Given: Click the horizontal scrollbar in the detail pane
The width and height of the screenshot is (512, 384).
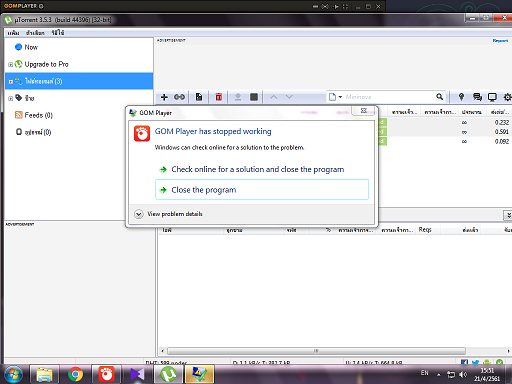Looking at the screenshot, I should (316, 351).
